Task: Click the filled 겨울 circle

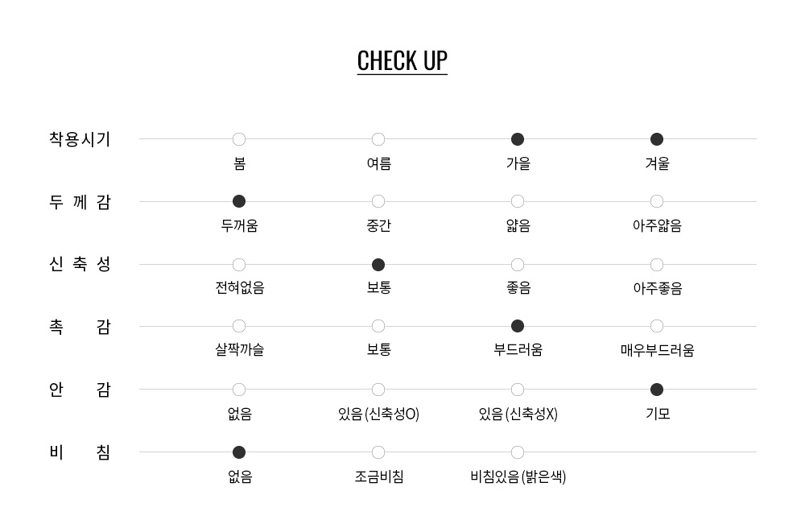Action: pyautogui.click(x=657, y=139)
